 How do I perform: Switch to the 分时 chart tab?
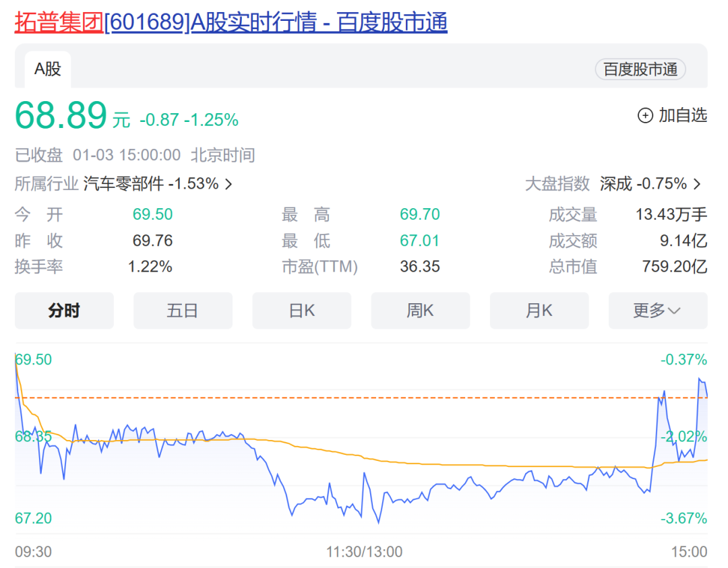click(64, 311)
